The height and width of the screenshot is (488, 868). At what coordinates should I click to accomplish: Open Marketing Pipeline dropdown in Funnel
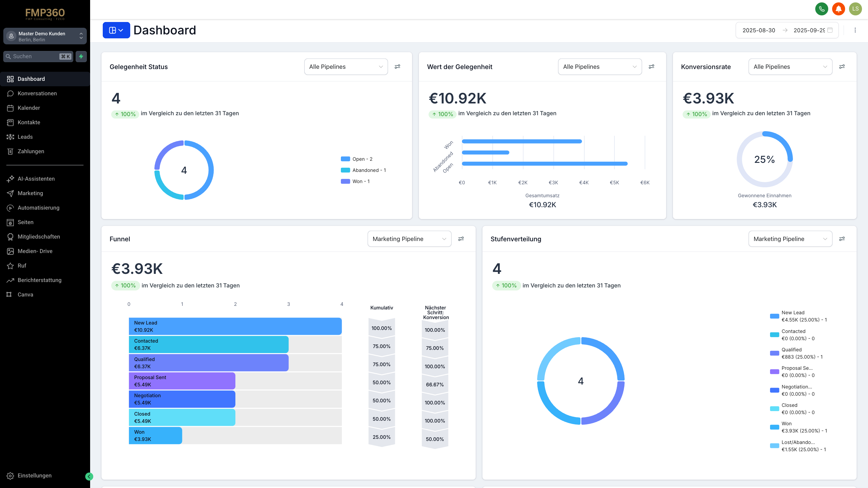point(409,239)
